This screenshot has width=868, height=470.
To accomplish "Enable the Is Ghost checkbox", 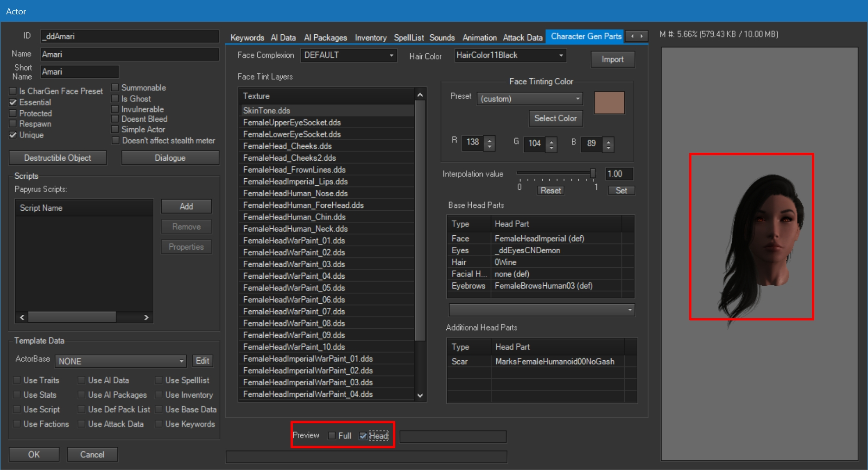I will 115,99.
